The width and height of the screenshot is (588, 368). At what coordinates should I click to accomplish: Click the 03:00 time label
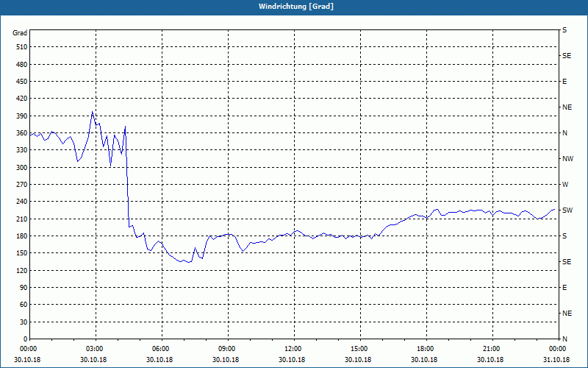pos(93,349)
